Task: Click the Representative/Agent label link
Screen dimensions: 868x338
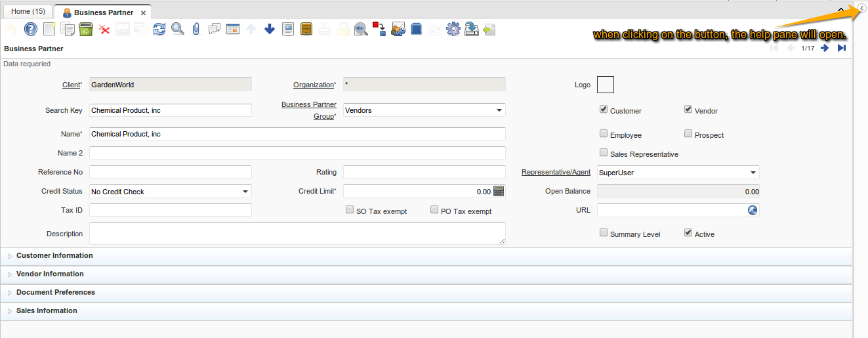Action: [x=556, y=173]
